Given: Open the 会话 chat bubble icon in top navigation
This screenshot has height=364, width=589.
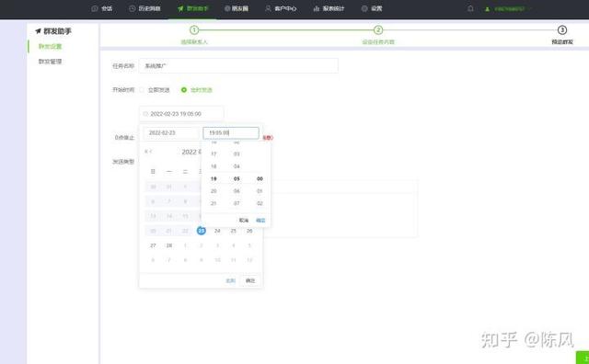Looking at the screenshot, I should point(95,8).
